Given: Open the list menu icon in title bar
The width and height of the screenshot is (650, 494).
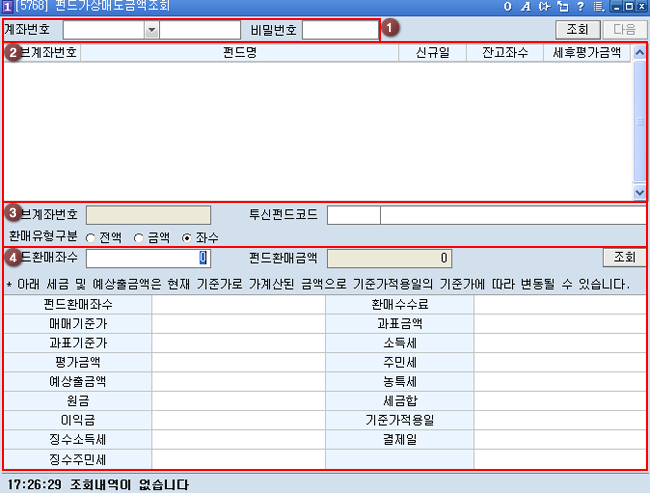Looking at the screenshot, I should pos(597,7).
